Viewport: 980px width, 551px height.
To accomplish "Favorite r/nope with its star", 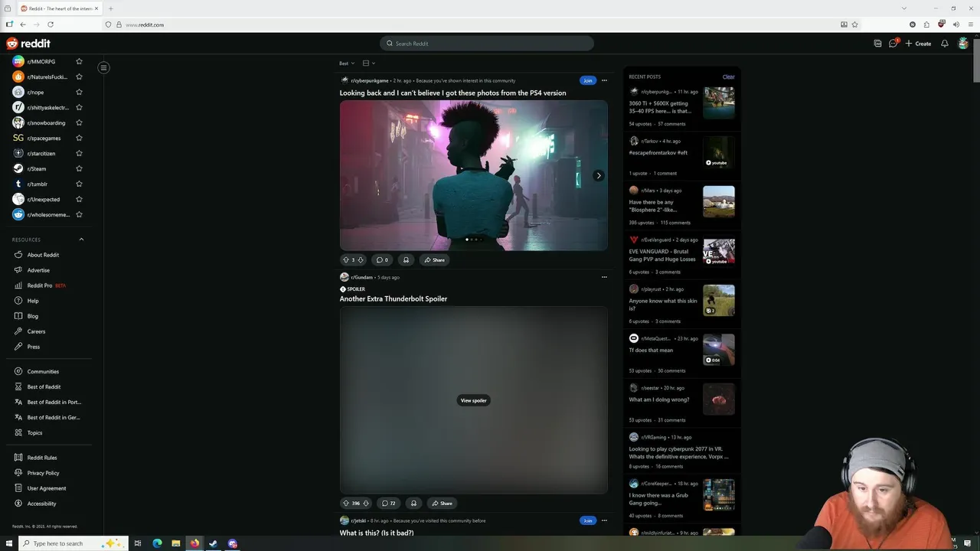I will 79,92.
